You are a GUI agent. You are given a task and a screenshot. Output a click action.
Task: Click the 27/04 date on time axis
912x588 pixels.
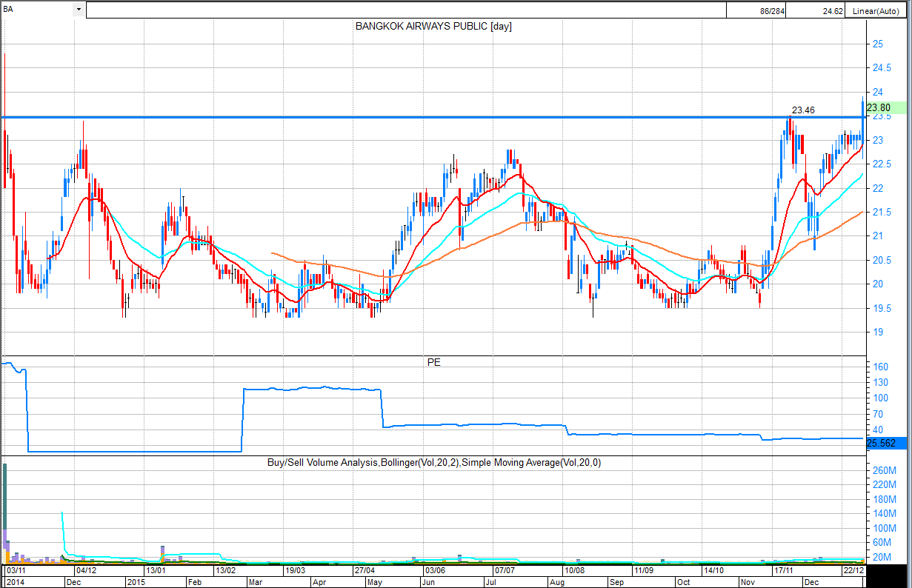point(366,571)
